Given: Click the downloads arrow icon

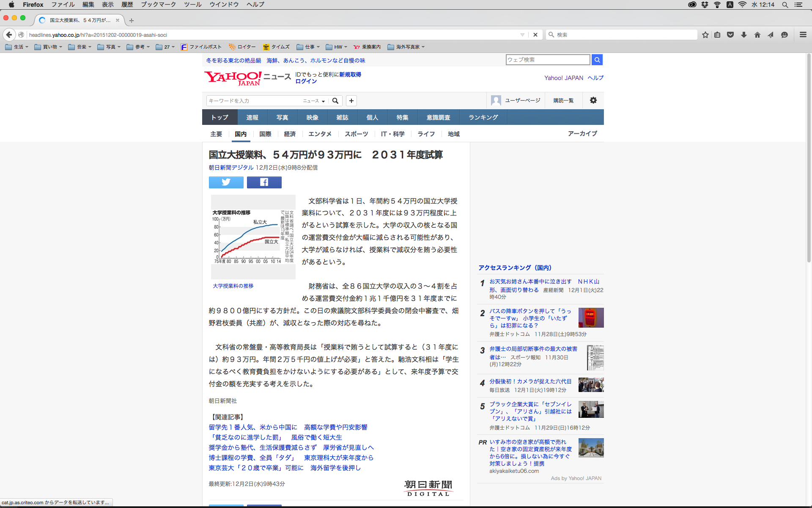Looking at the screenshot, I should [743, 35].
